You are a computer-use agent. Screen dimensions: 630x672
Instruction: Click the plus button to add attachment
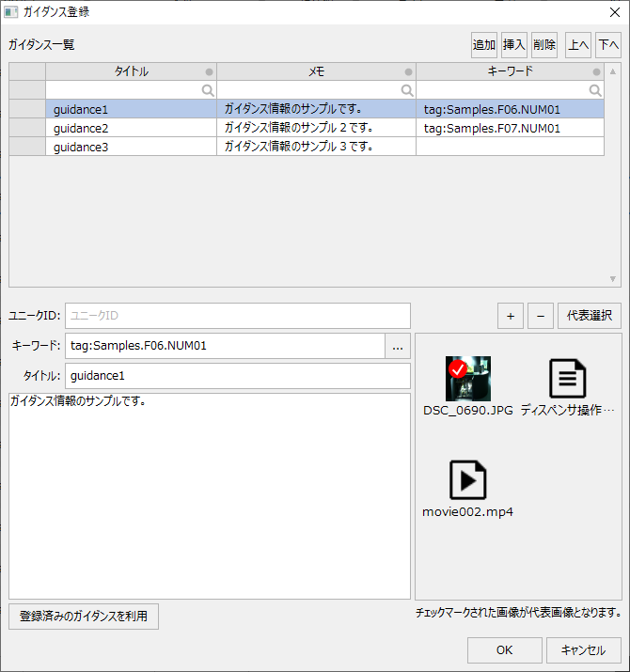point(510,316)
